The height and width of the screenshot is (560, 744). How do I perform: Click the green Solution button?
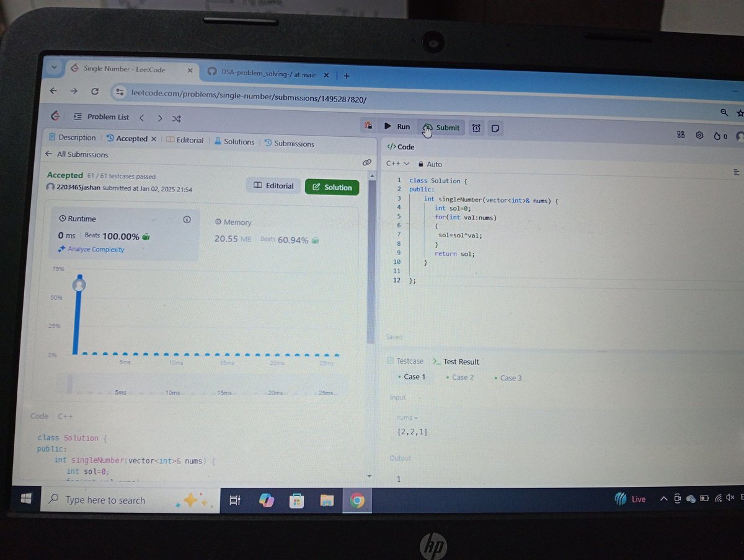[332, 187]
